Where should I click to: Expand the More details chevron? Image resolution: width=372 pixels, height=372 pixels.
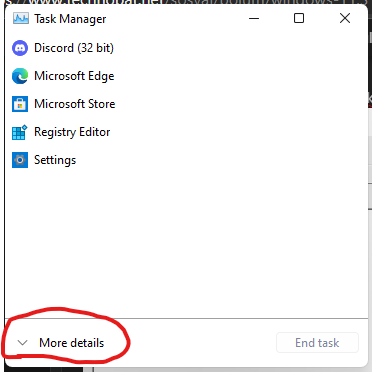(22, 343)
